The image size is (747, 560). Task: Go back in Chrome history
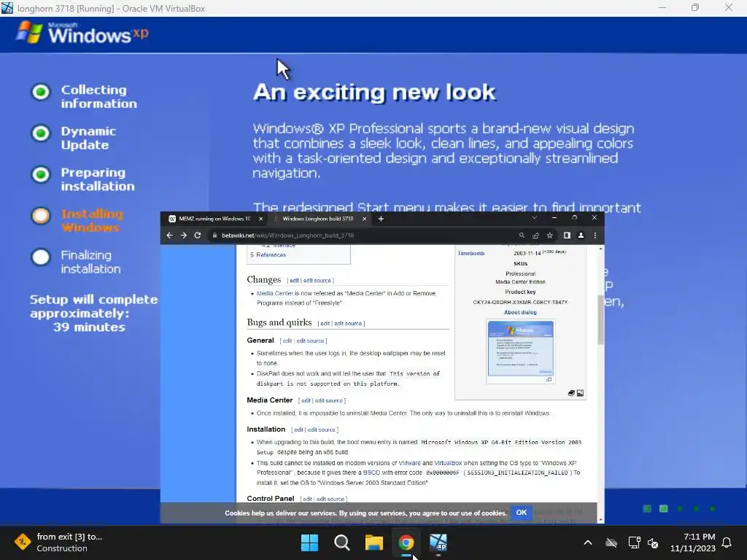point(169,236)
